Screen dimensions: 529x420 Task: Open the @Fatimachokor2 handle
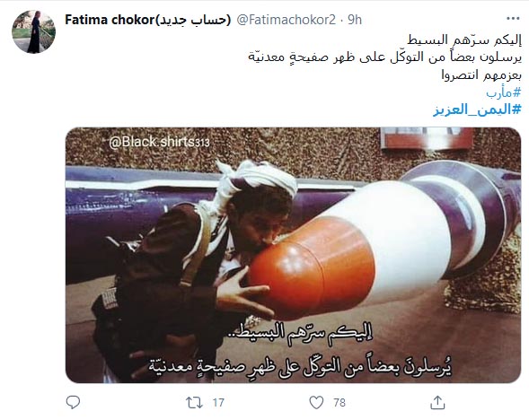click(287, 20)
